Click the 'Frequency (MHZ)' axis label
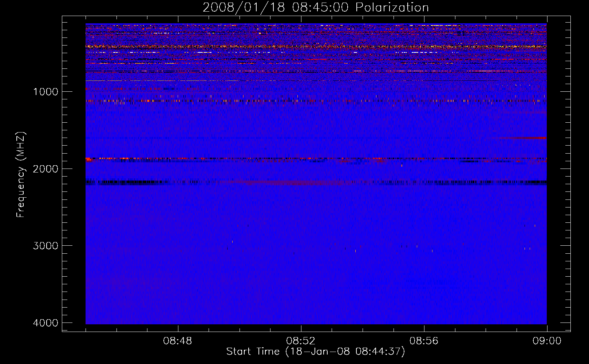Image resolution: width=589 pixels, height=364 pixels. (21, 175)
